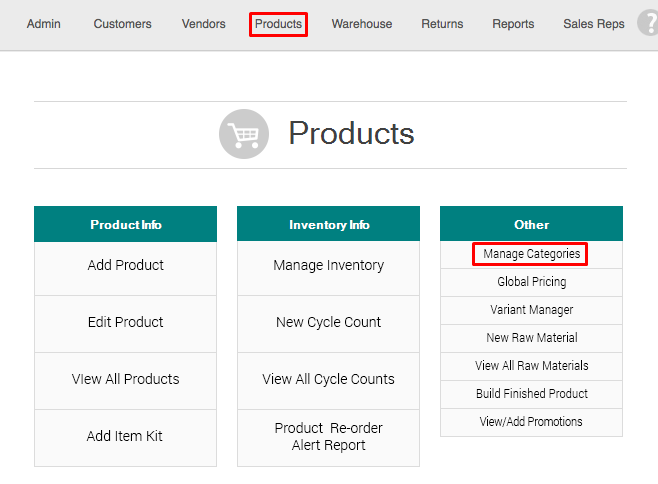This screenshot has width=658, height=484.
Task: Open the Reports menu
Action: (513, 24)
